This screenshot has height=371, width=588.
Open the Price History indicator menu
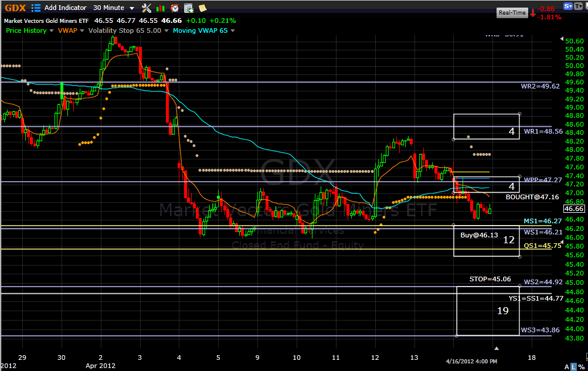tap(30, 30)
